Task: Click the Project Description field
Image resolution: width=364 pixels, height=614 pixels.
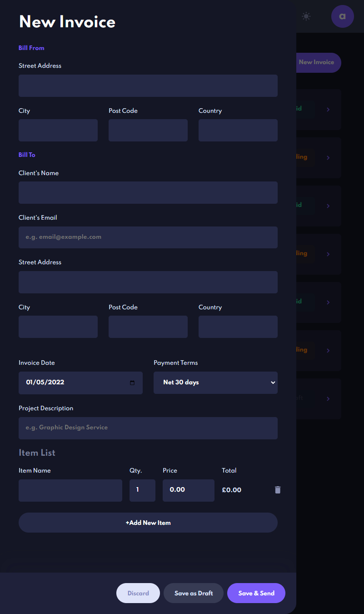Action: click(148, 428)
